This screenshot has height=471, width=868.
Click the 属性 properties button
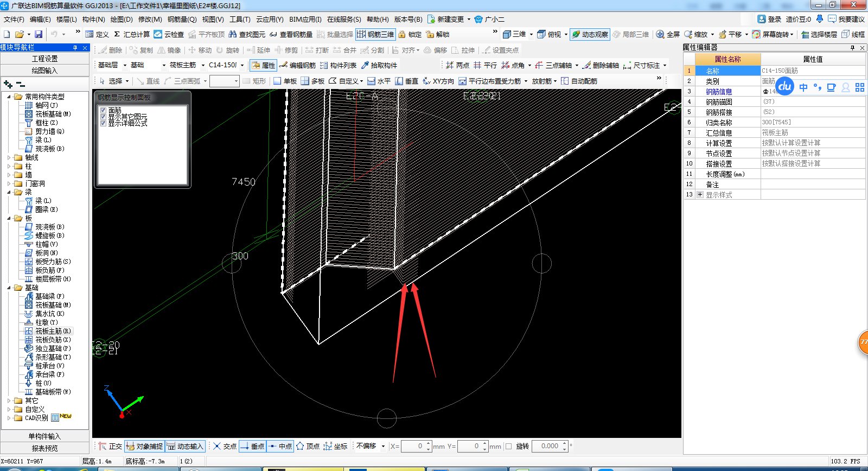pyautogui.click(x=263, y=65)
